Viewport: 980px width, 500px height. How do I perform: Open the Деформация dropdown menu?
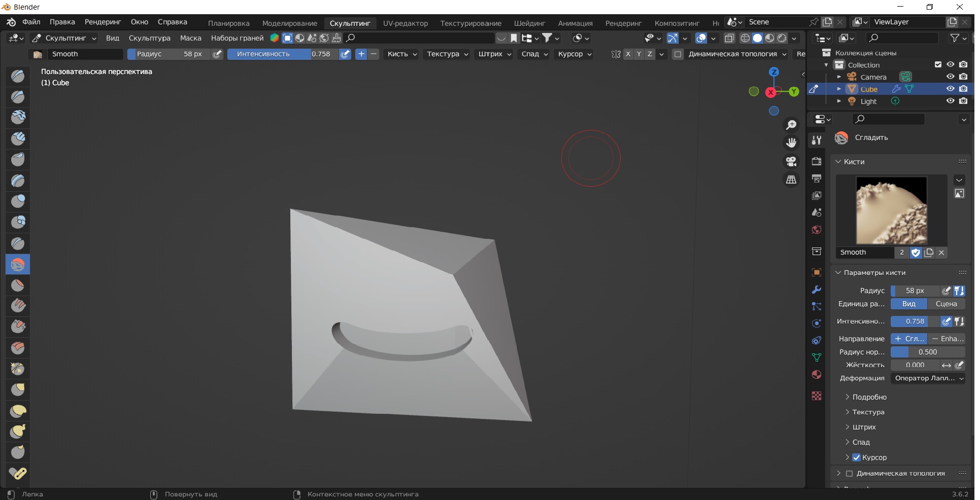[x=928, y=378]
